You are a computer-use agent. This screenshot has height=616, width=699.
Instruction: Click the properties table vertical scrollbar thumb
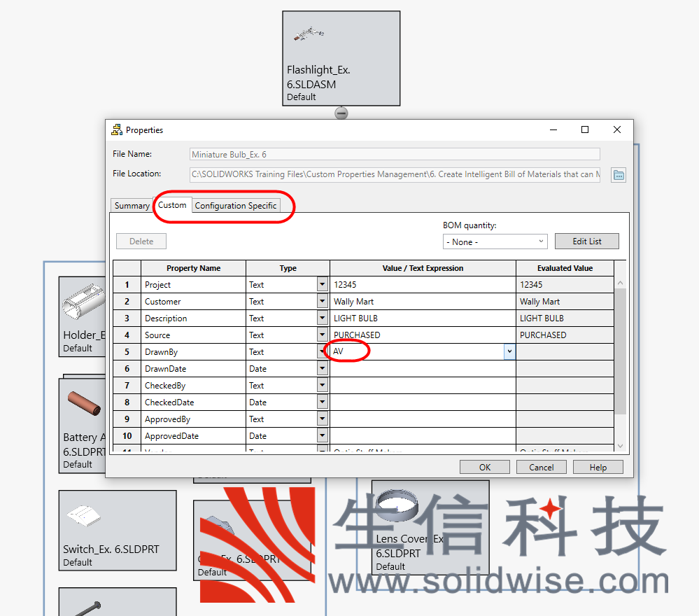click(620, 351)
